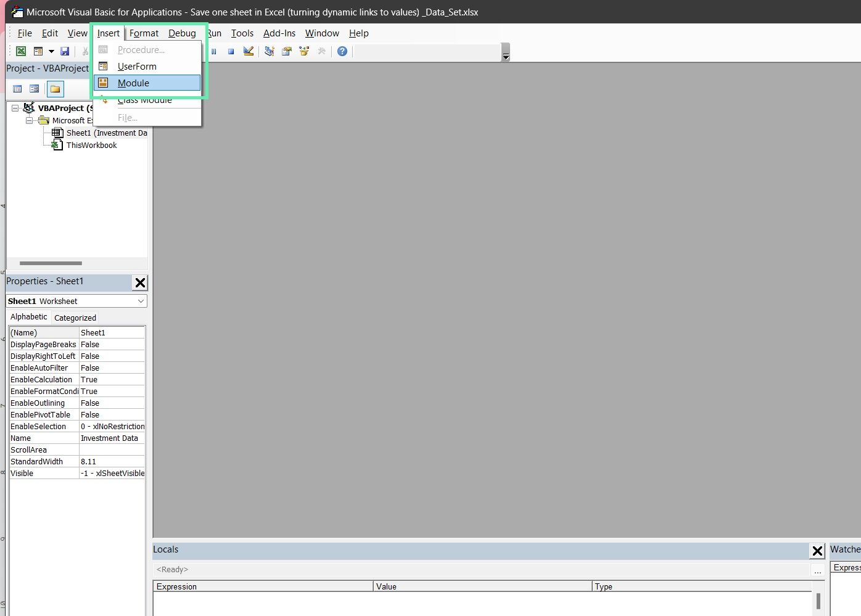Click the VBAProject root icon in the tree

point(28,108)
